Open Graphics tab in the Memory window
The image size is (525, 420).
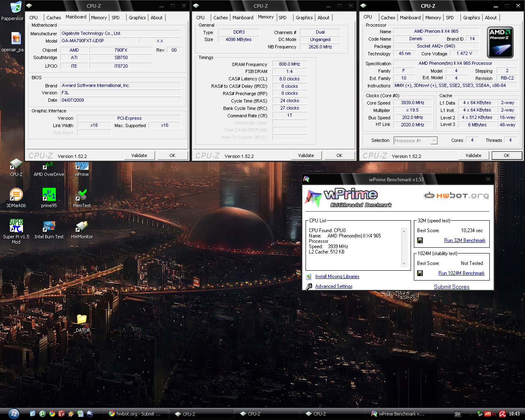coord(304,18)
